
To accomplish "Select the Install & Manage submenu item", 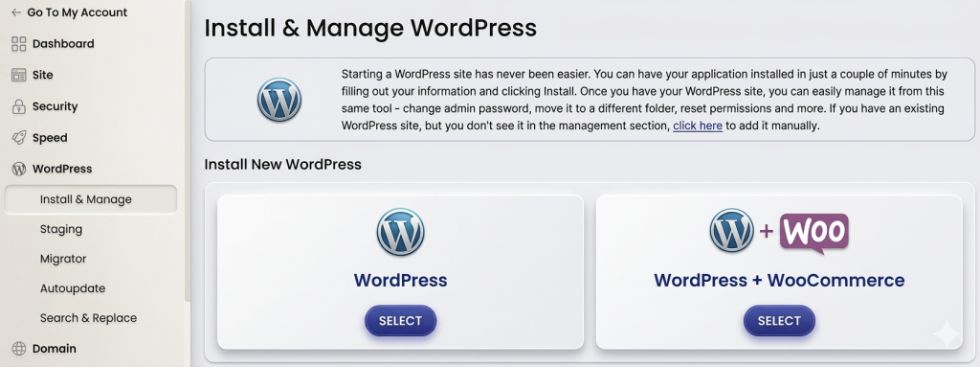I will tap(91, 199).
